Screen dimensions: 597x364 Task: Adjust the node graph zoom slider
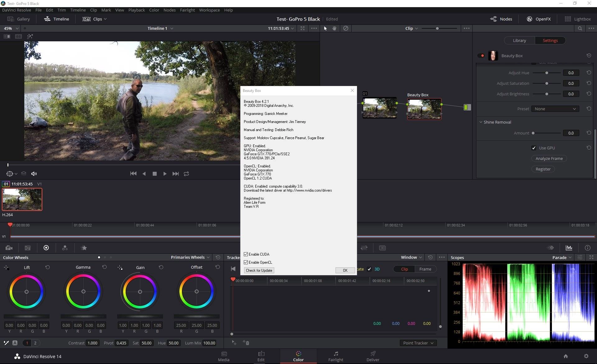point(439,28)
